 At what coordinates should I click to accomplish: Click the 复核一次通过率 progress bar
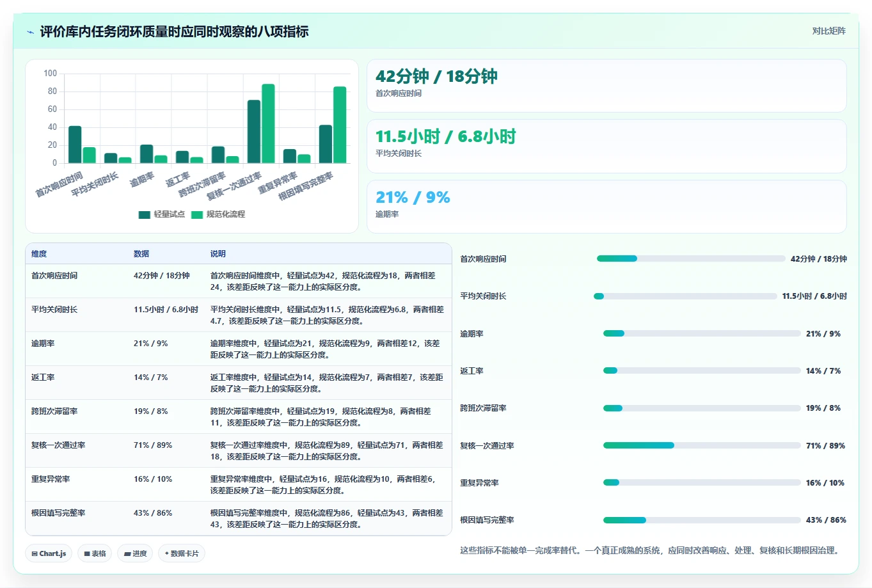pyautogui.click(x=702, y=445)
